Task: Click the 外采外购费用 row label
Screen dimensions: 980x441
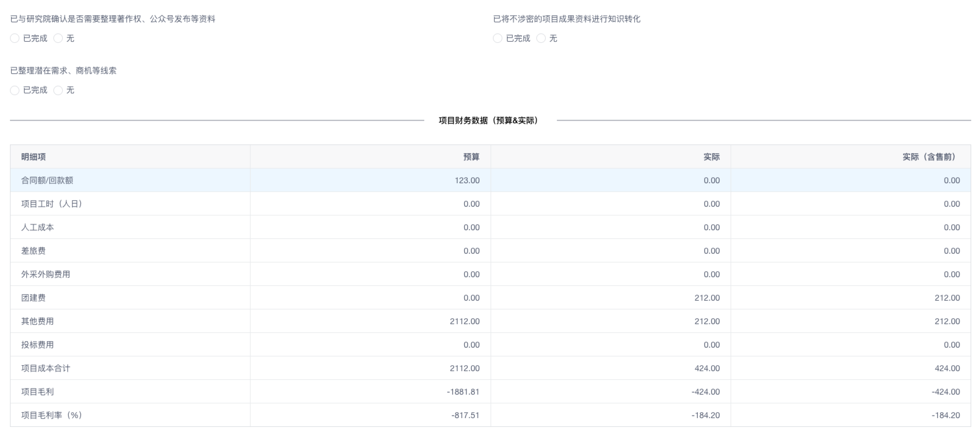Action: [46, 274]
